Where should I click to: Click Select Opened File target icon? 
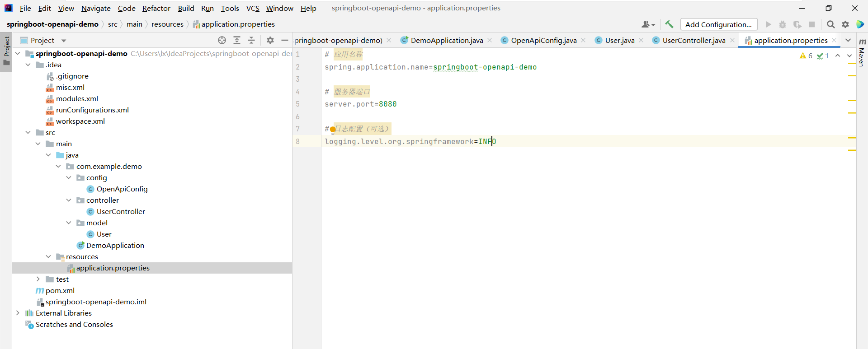click(x=222, y=40)
